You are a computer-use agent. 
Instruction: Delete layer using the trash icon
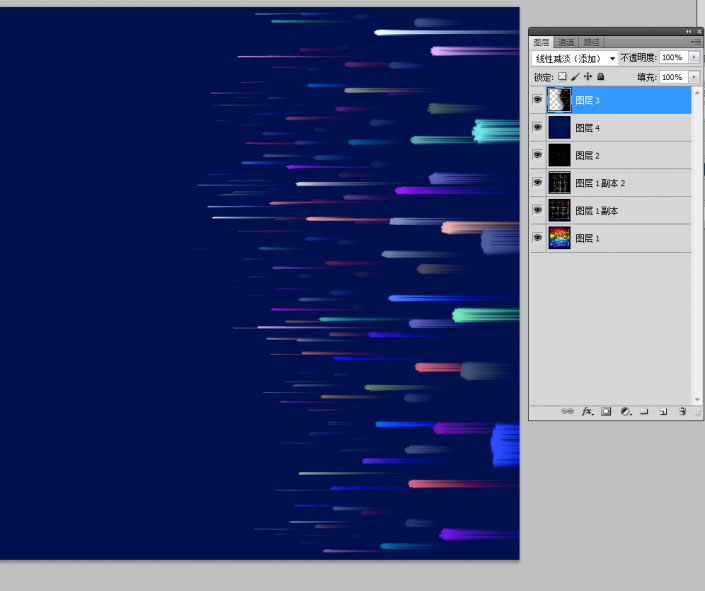pos(682,411)
